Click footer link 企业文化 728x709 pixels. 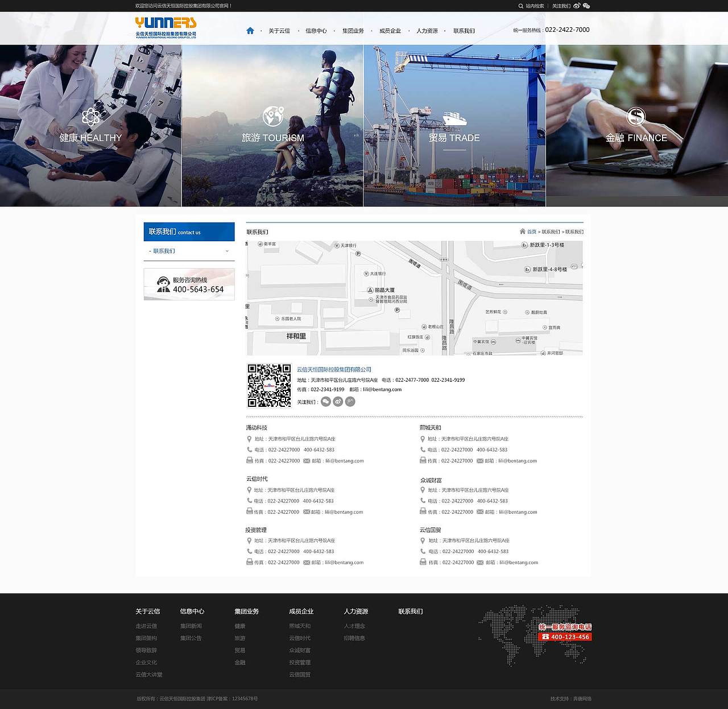(x=146, y=662)
